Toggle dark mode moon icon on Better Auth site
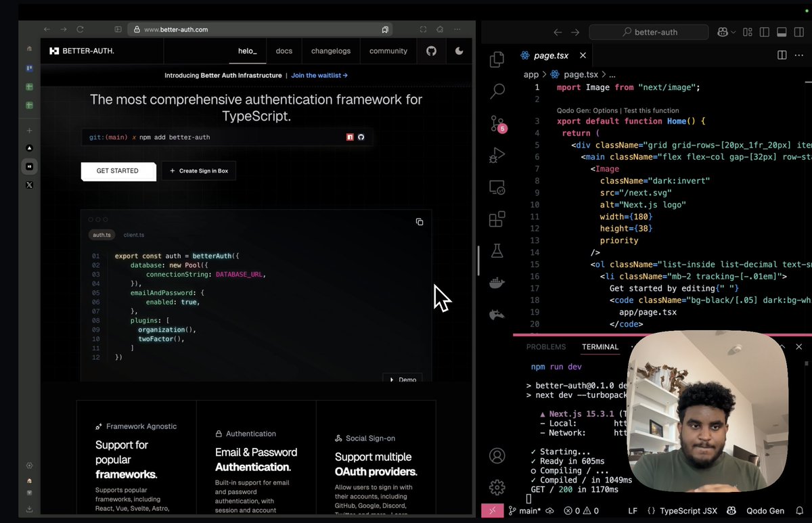The height and width of the screenshot is (523, 812). (459, 51)
